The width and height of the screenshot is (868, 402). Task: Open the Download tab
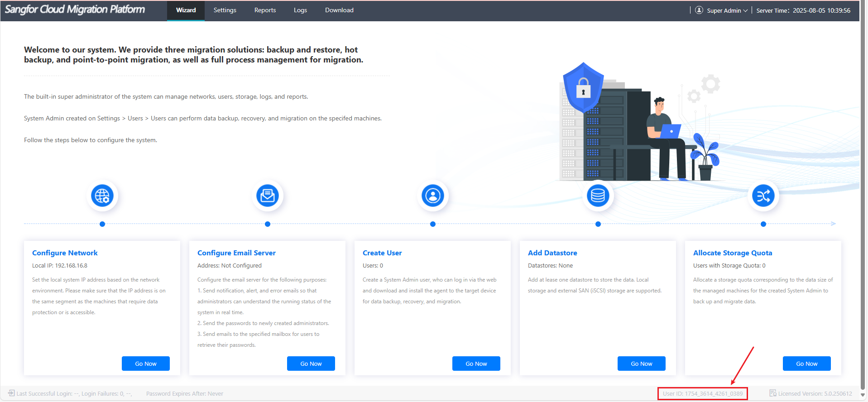point(339,10)
